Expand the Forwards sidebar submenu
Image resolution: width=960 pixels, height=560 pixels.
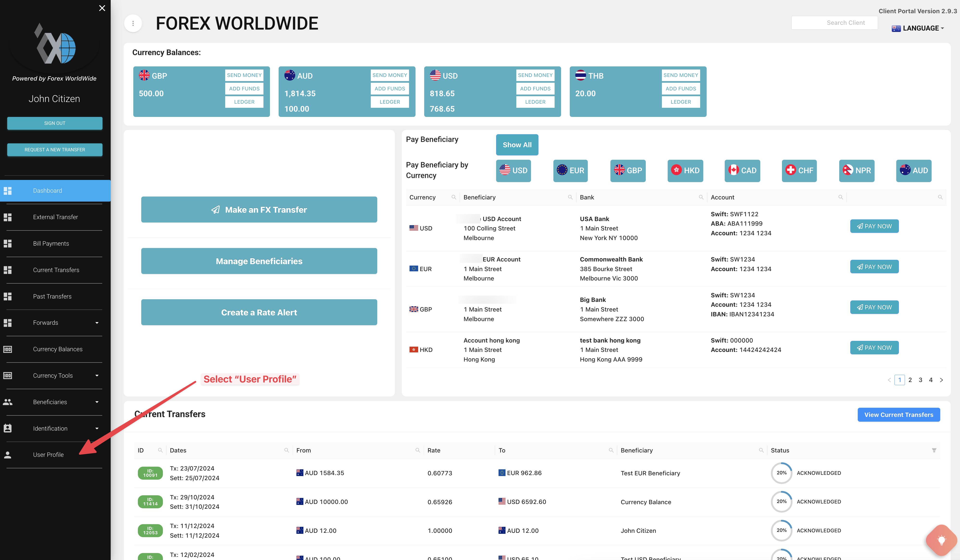click(97, 323)
